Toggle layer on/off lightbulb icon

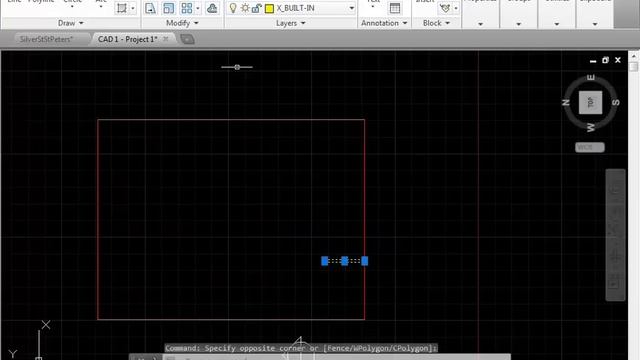click(x=233, y=8)
